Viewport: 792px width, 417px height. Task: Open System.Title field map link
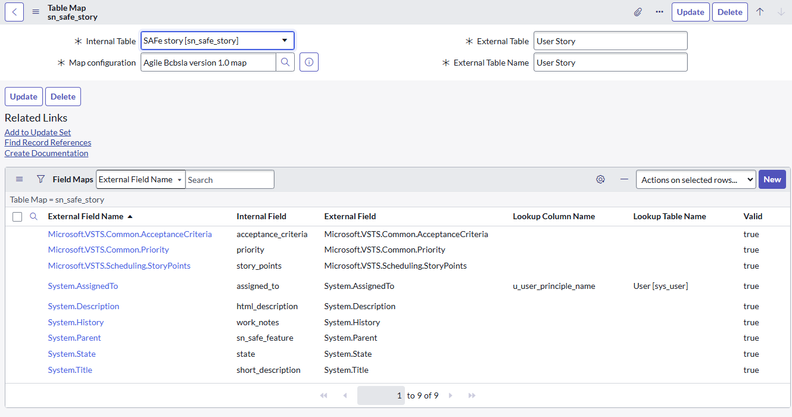pyautogui.click(x=70, y=370)
